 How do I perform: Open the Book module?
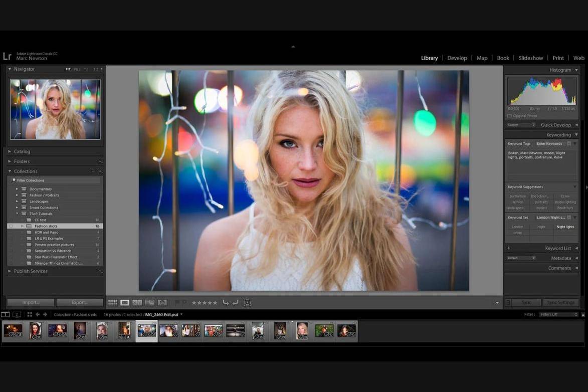click(x=503, y=58)
